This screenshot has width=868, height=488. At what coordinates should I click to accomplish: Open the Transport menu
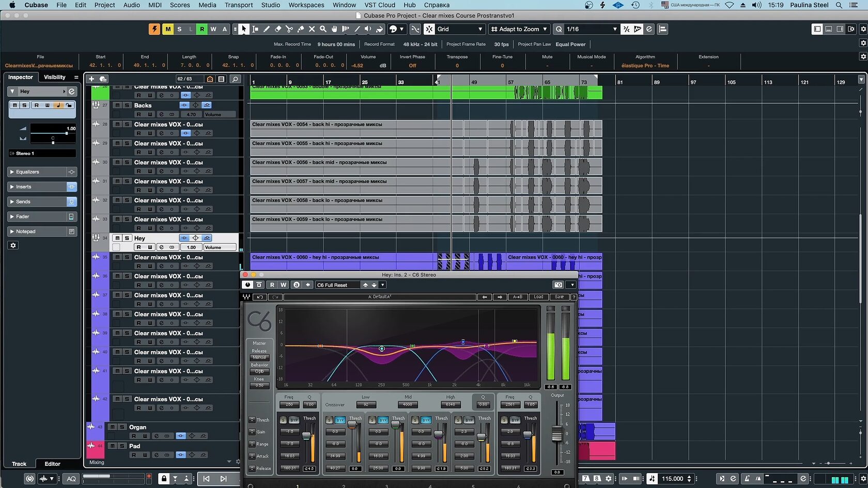click(239, 5)
